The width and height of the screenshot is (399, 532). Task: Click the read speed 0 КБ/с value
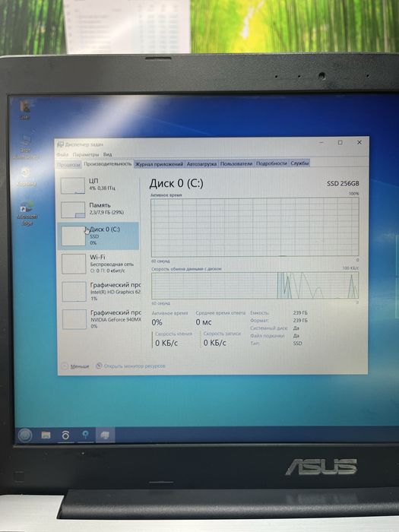(166, 343)
